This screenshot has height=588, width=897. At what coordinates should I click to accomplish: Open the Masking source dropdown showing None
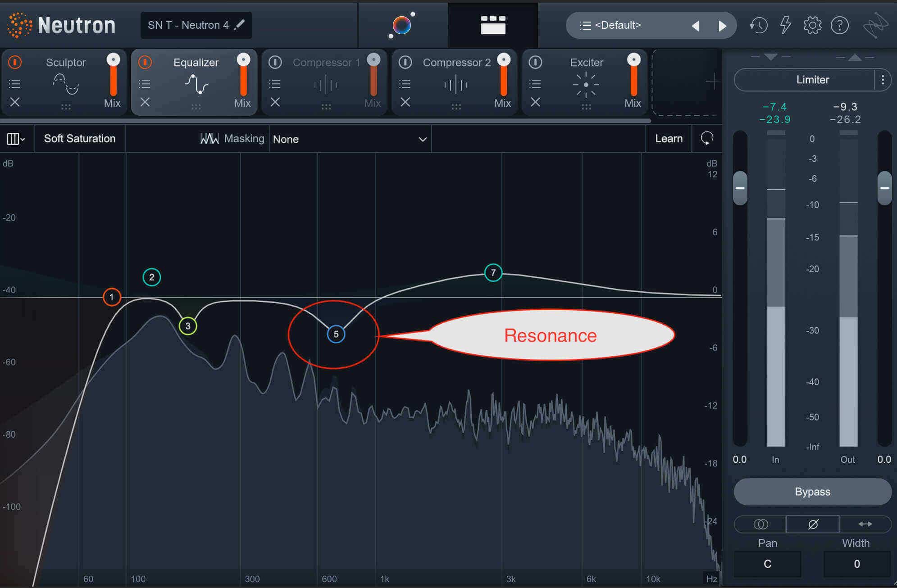point(350,139)
